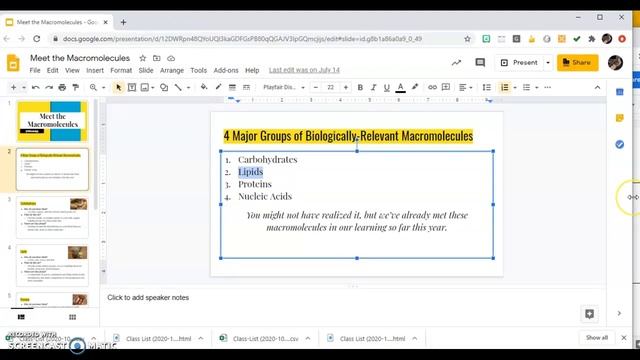
Task: Click the Highlight color marker
Action: pos(415,87)
